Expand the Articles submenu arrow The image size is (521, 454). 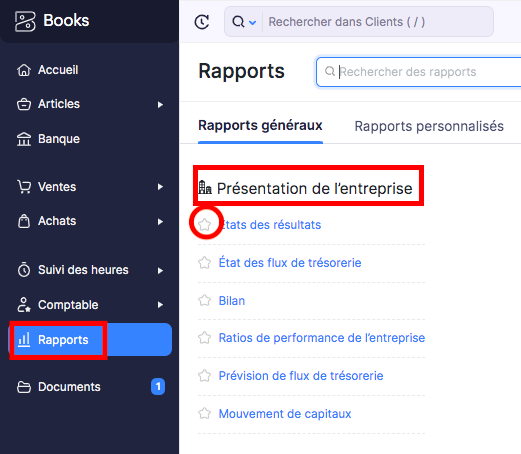[x=160, y=105]
